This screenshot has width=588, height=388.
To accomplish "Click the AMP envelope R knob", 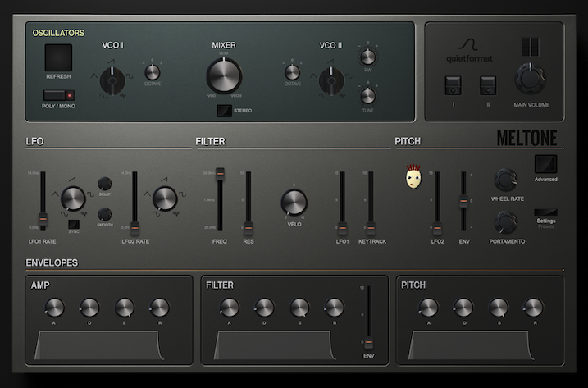I will pyautogui.click(x=160, y=308).
